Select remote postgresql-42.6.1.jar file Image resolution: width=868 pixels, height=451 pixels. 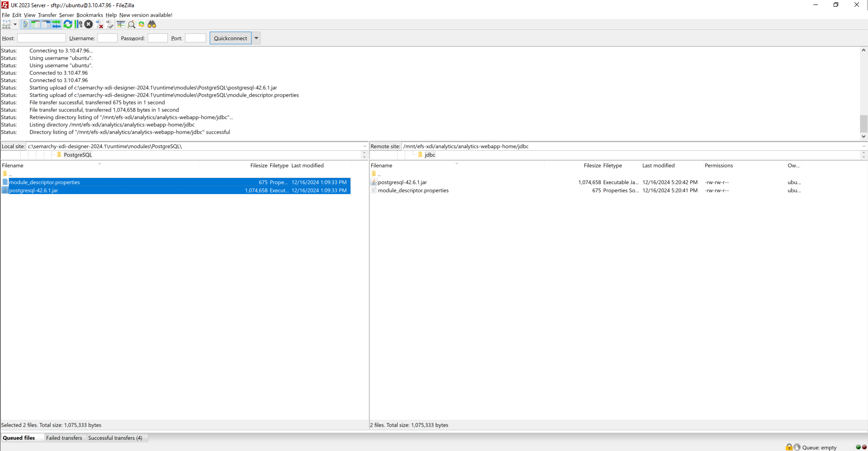coord(586,182)
